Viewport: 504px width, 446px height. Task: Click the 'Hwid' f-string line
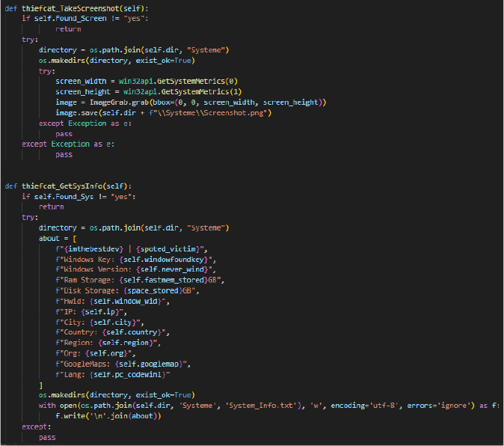point(112,302)
